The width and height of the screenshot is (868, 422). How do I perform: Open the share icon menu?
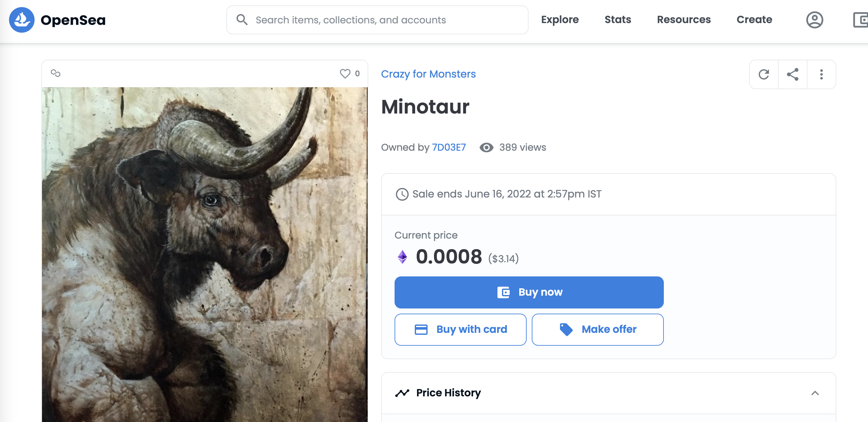pyautogui.click(x=793, y=74)
